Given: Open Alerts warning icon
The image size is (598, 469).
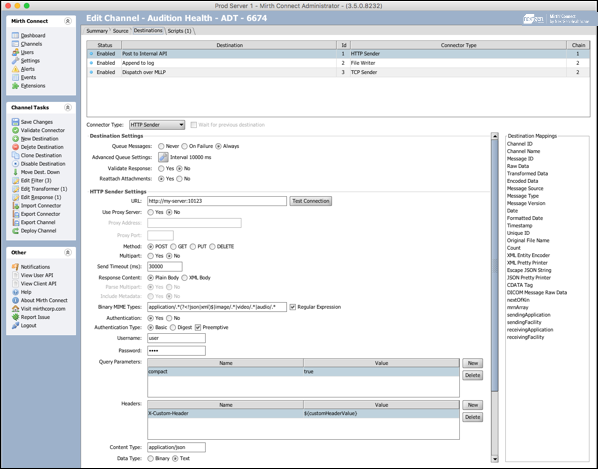Looking at the screenshot, I should pyautogui.click(x=15, y=69).
